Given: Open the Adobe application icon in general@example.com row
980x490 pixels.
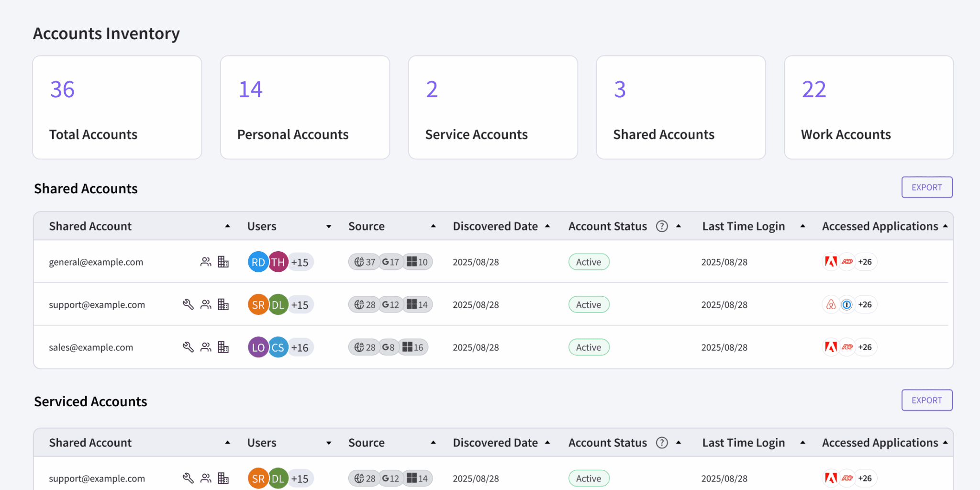Looking at the screenshot, I should pos(830,262).
